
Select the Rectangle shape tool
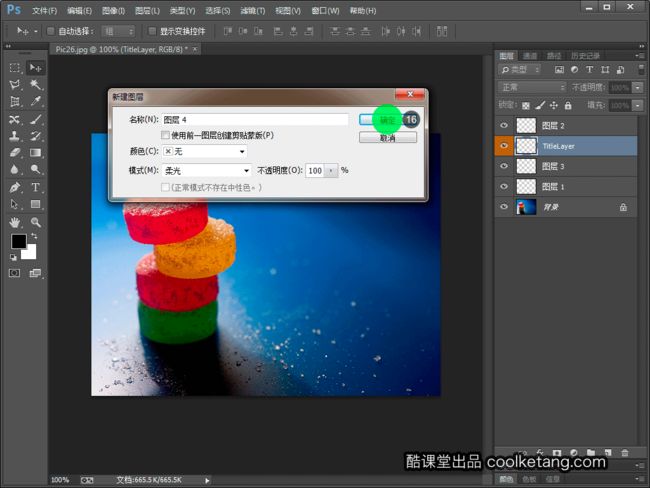point(36,204)
